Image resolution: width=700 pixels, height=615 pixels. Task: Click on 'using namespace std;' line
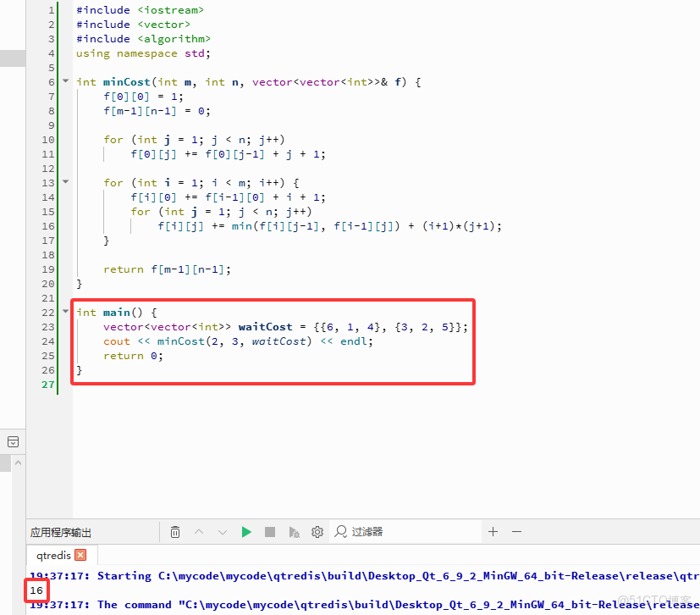pyautogui.click(x=143, y=53)
